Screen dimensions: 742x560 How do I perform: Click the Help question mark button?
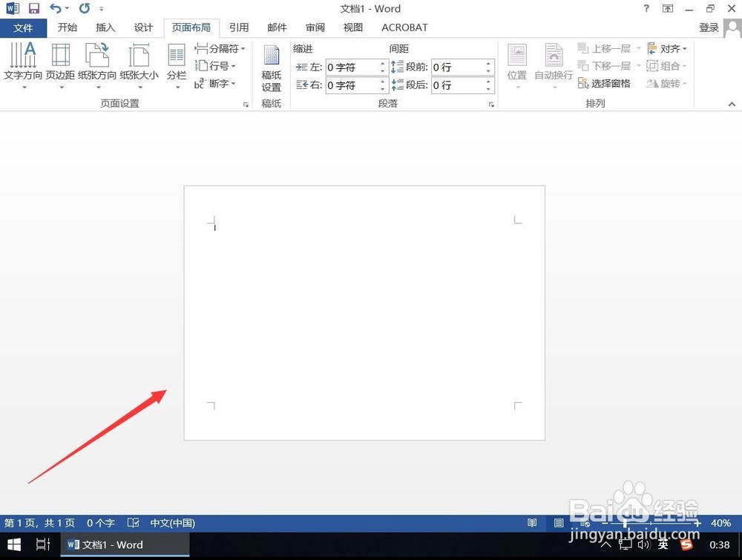coord(646,9)
